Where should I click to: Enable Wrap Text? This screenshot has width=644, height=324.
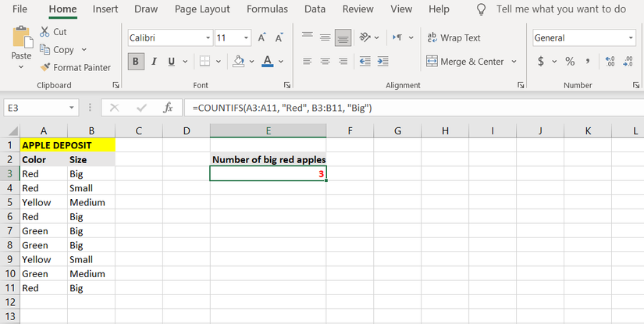454,37
